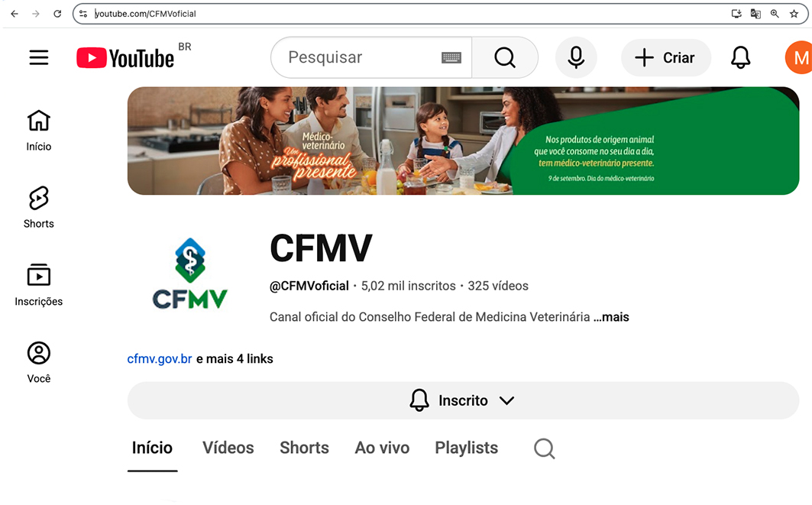Go to the YouTube logo home
This screenshot has height=505, width=812.
[x=126, y=58]
